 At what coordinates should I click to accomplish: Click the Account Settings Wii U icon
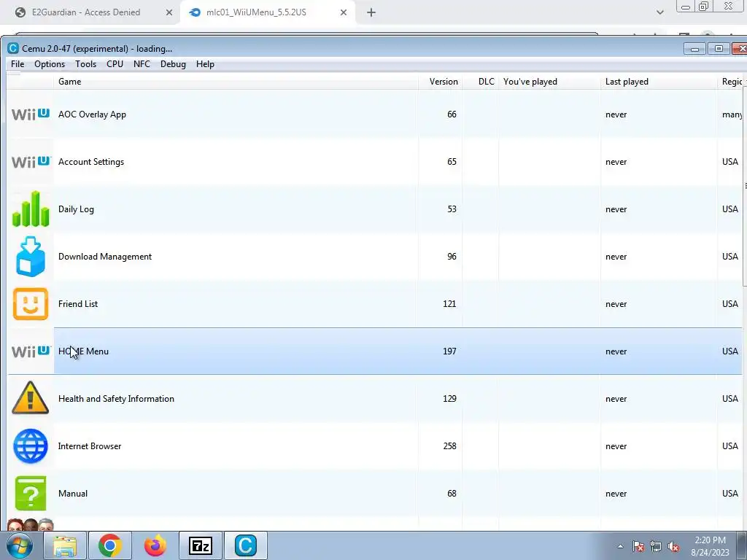(x=31, y=162)
